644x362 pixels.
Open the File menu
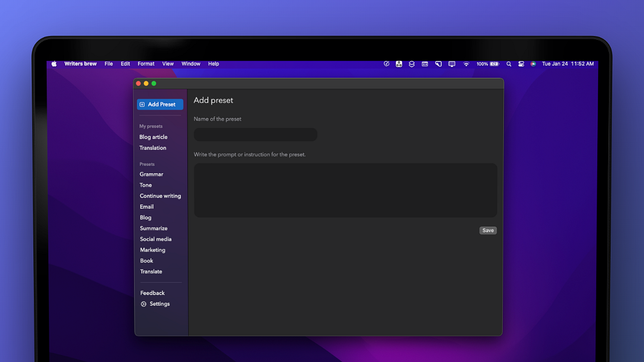(109, 63)
